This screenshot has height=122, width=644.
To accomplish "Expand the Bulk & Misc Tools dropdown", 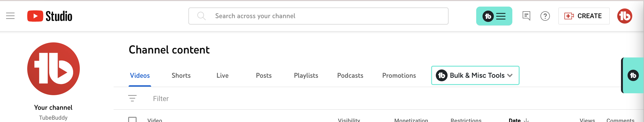I will 475,75.
